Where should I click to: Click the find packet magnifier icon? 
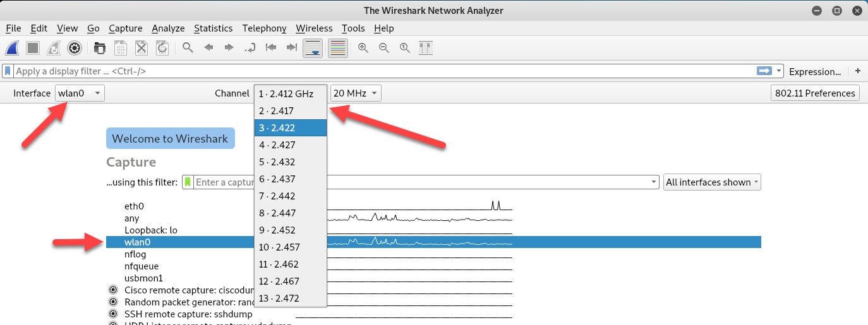[x=188, y=48]
